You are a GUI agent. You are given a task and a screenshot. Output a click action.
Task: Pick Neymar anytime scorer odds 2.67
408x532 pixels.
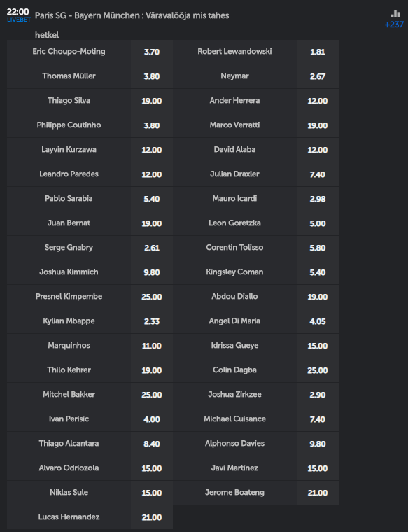pos(318,76)
